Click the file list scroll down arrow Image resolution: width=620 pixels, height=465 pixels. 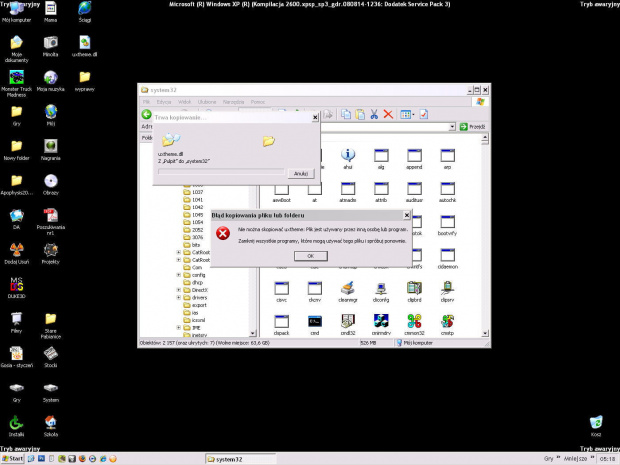pos(485,333)
